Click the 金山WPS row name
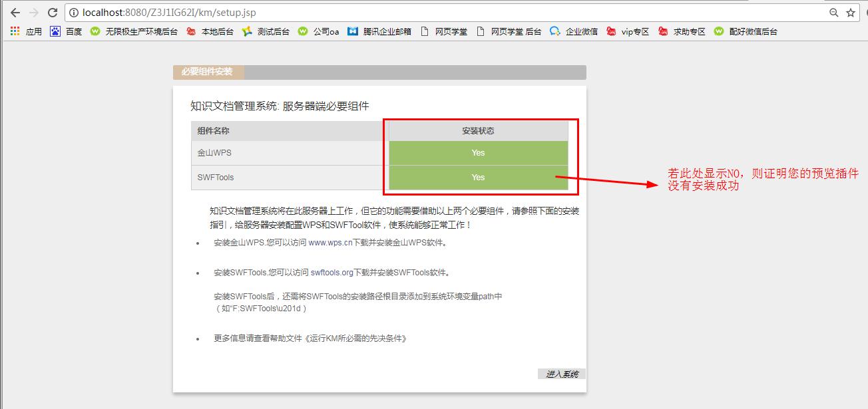Image resolution: width=868 pixels, height=409 pixels. tap(214, 153)
